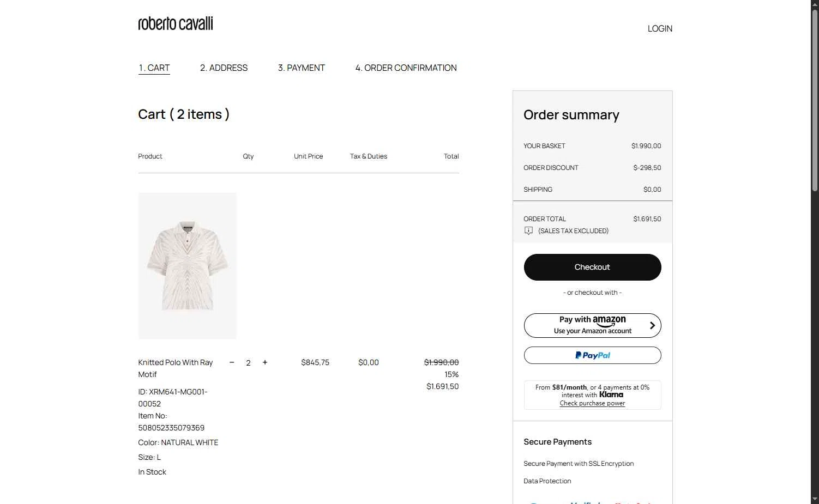
Task: Click the quantity value 2
Action: coord(248,363)
